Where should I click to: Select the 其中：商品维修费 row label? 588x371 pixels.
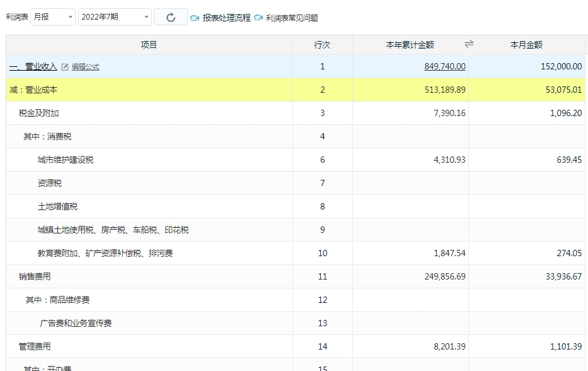[x=58, y=300]
